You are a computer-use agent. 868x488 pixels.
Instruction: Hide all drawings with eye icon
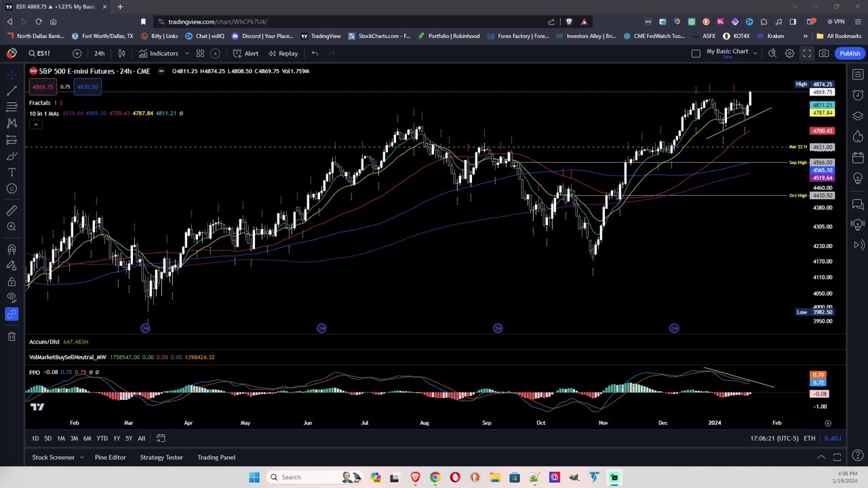click(x=12, y=298)
